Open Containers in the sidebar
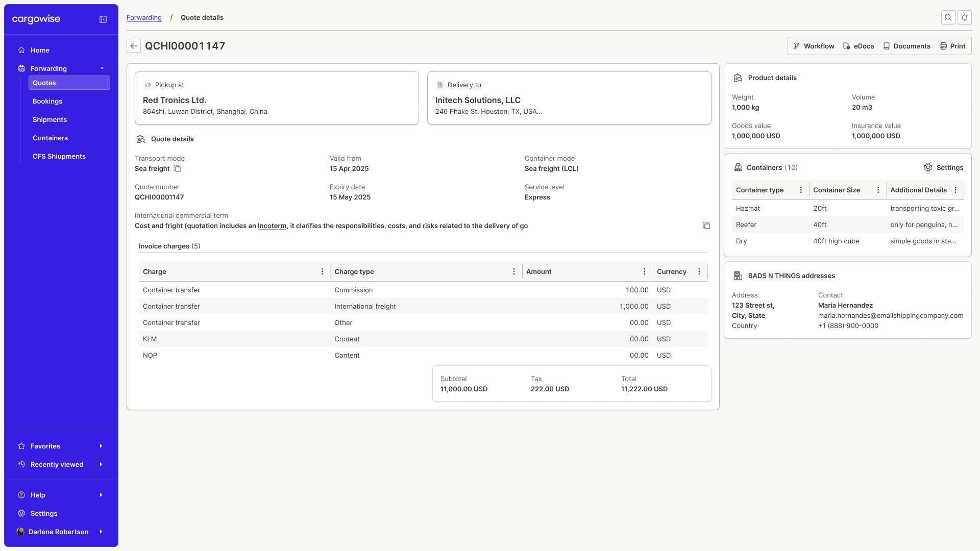 click(69, 138)
